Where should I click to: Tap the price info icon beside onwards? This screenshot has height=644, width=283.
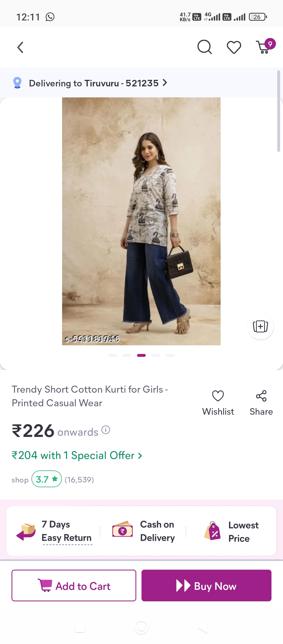[106, 430]
